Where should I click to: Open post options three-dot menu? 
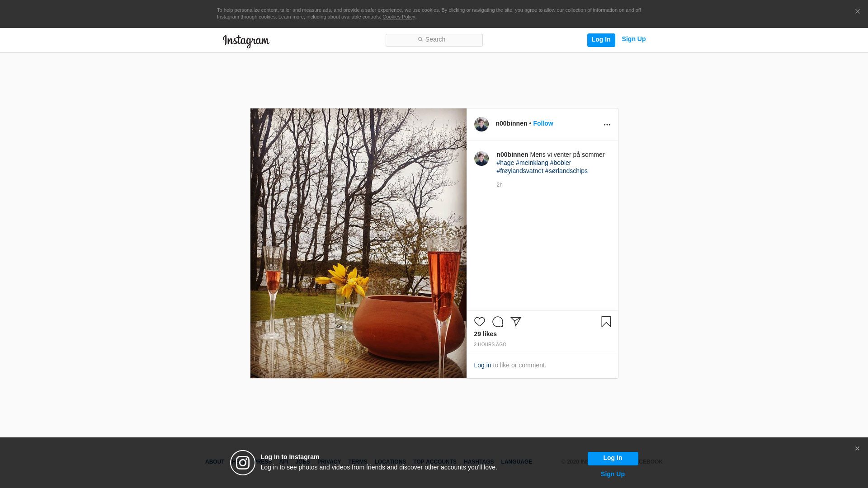pyautogui.click(x=607, y=125)
